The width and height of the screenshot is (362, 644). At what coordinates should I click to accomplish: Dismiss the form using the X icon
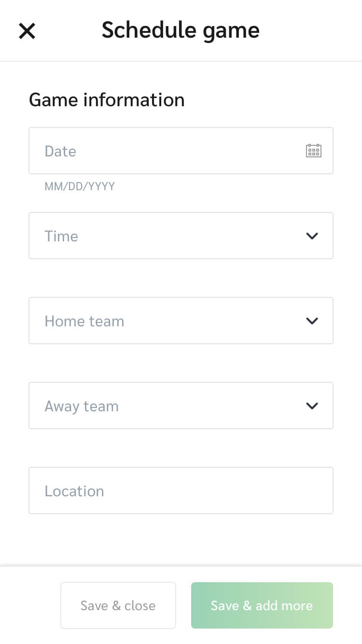tap(27, 30)
